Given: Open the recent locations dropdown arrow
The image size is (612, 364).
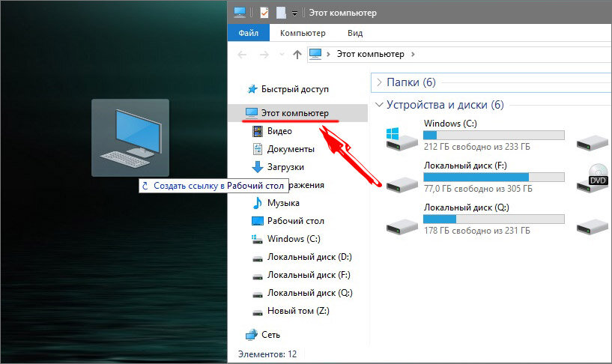Looking at the screenshot, I should pos(282,55).
